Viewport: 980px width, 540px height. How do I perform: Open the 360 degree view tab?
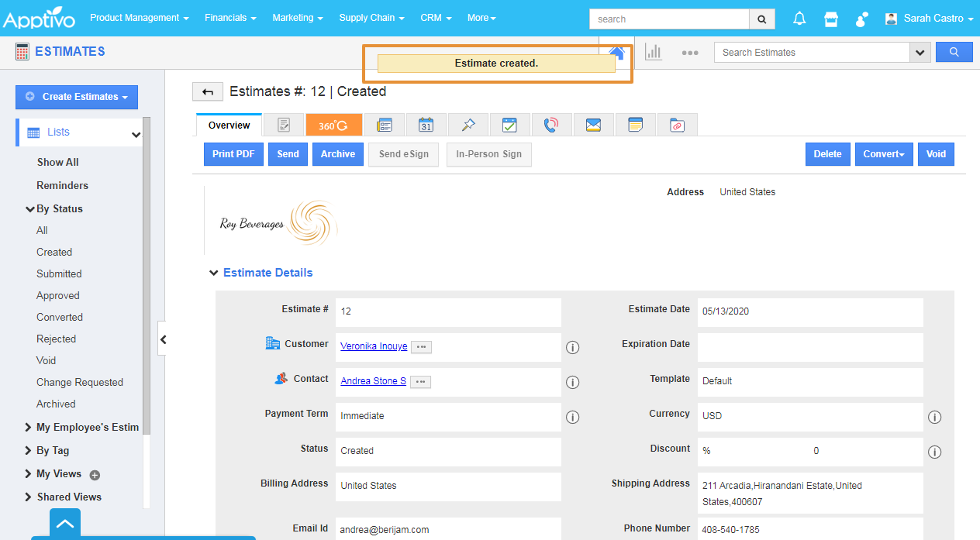pos(333,125)
